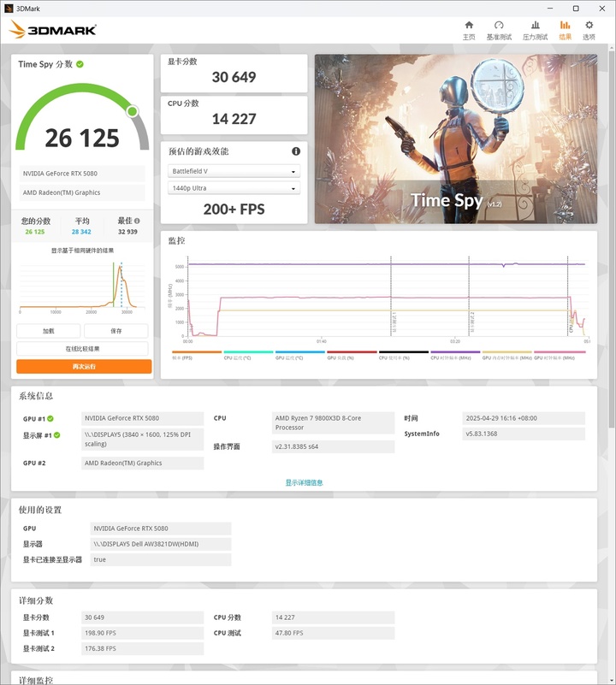This screenshot has height=685, width=616.
Task: Click the Dell AW3821DW(HDMI) display field
Action: pyautogui.click(x=161, y=544)
